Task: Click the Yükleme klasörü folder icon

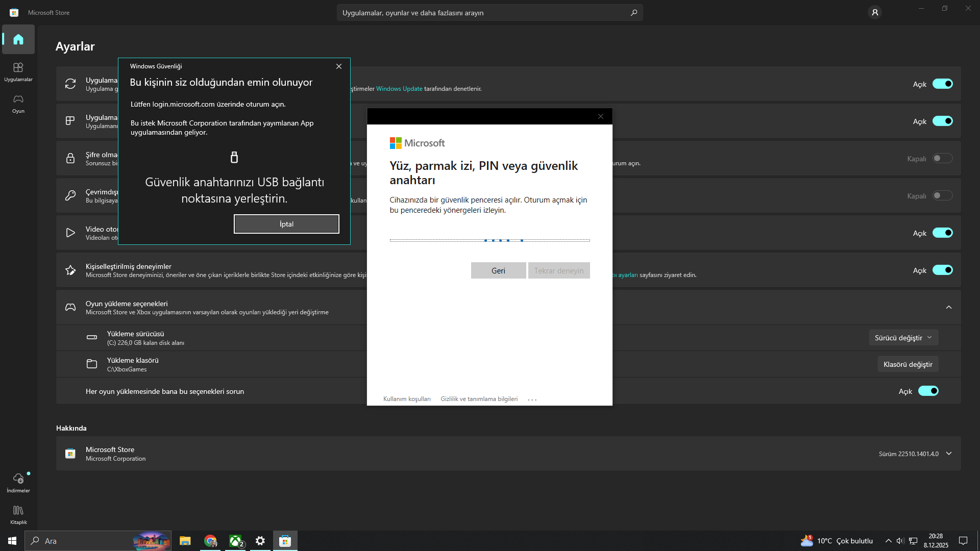Action: (x=92, y=364)
